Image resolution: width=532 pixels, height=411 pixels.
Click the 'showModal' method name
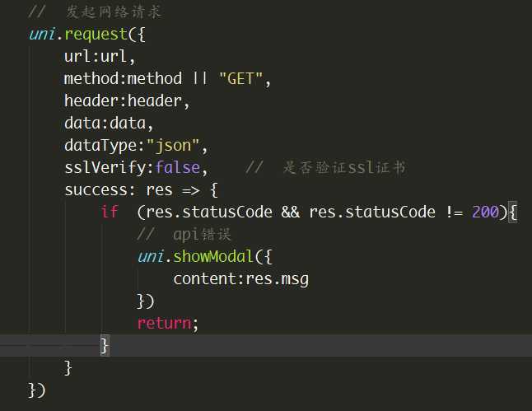[x=213, y=257]
